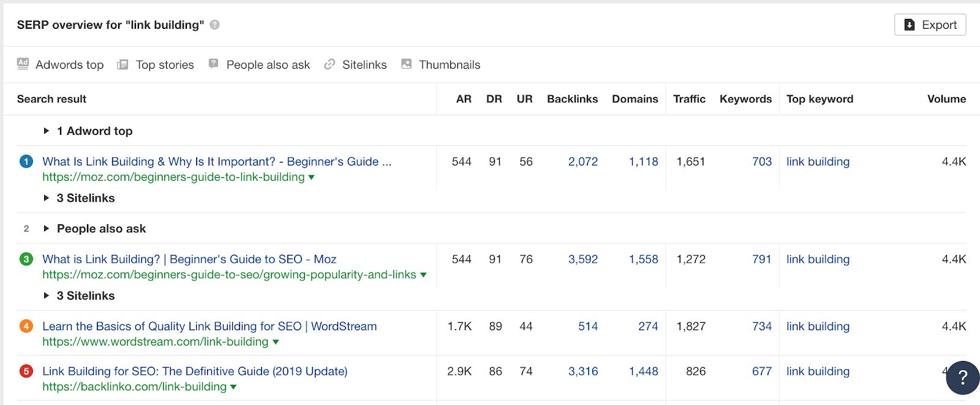Open backlinks count 2,072 for first result
Screen dimensions: 980x405
(582, 162)
